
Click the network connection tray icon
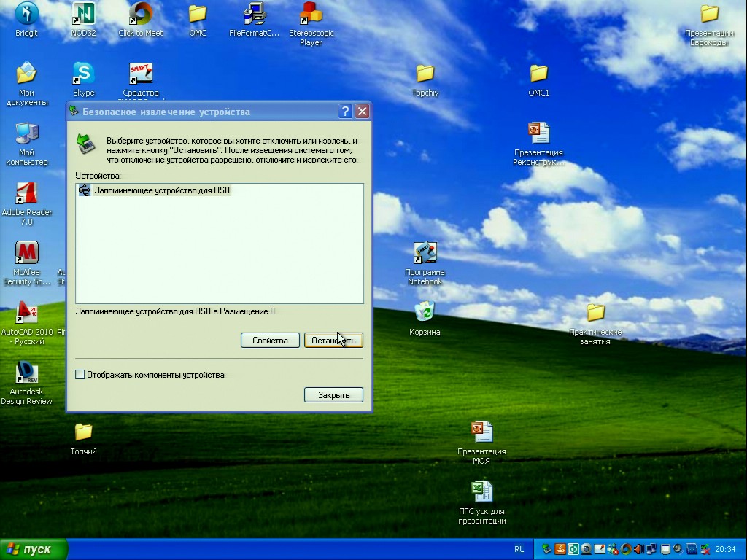(x=651, y=550)
